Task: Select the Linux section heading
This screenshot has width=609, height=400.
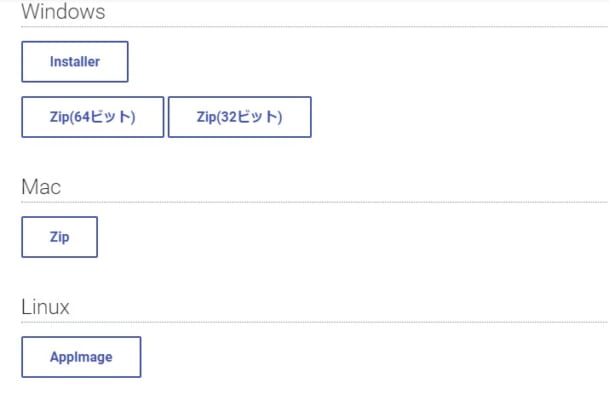Action: [45, 307]
